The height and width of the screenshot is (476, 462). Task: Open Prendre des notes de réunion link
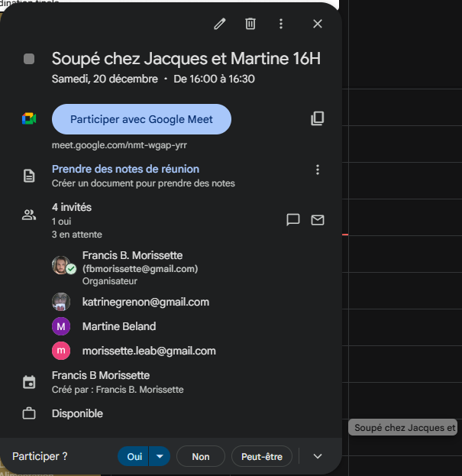(125, 169)
